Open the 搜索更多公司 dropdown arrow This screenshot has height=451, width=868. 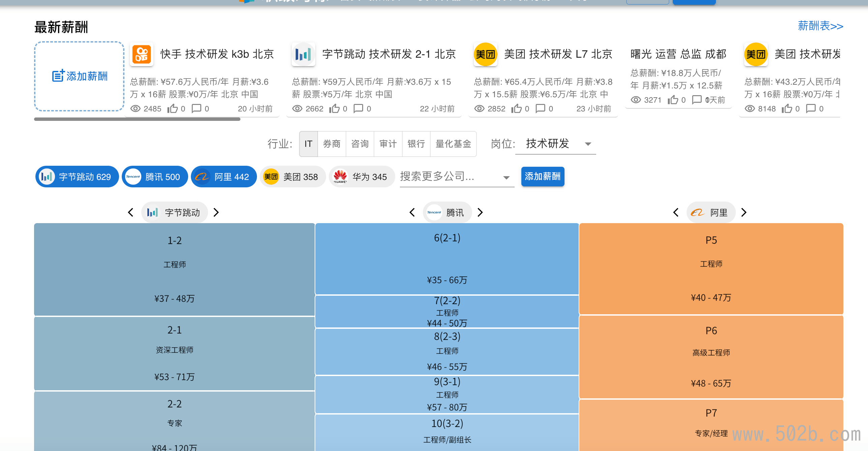506,178
